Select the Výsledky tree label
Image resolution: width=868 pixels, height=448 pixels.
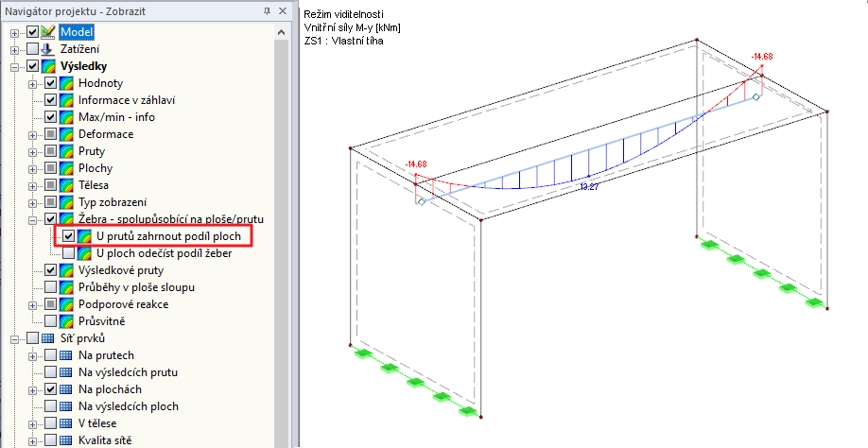pos(83,66)
